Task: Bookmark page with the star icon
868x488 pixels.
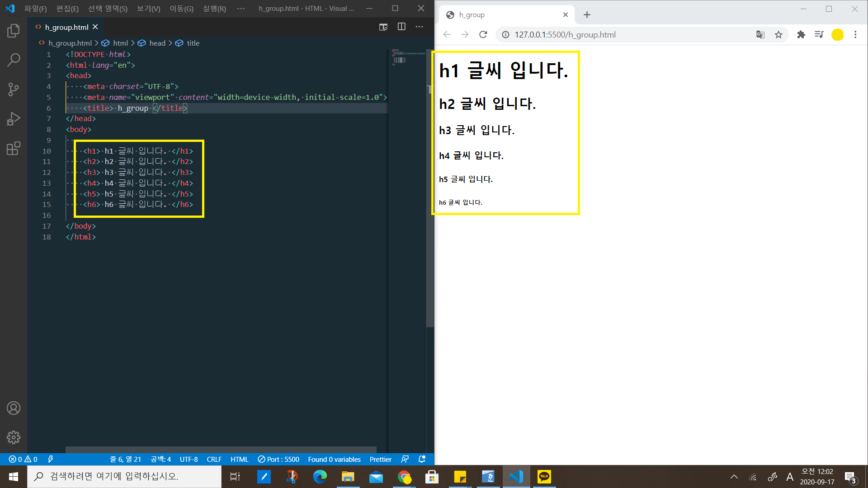Action: pyautogui.click(x=778, y=35)
